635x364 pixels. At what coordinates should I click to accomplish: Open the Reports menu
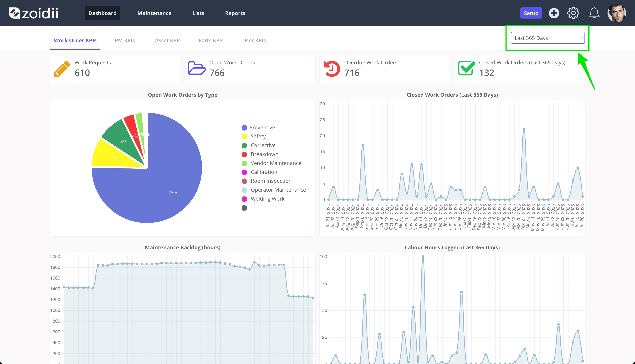tap(235, 13)
